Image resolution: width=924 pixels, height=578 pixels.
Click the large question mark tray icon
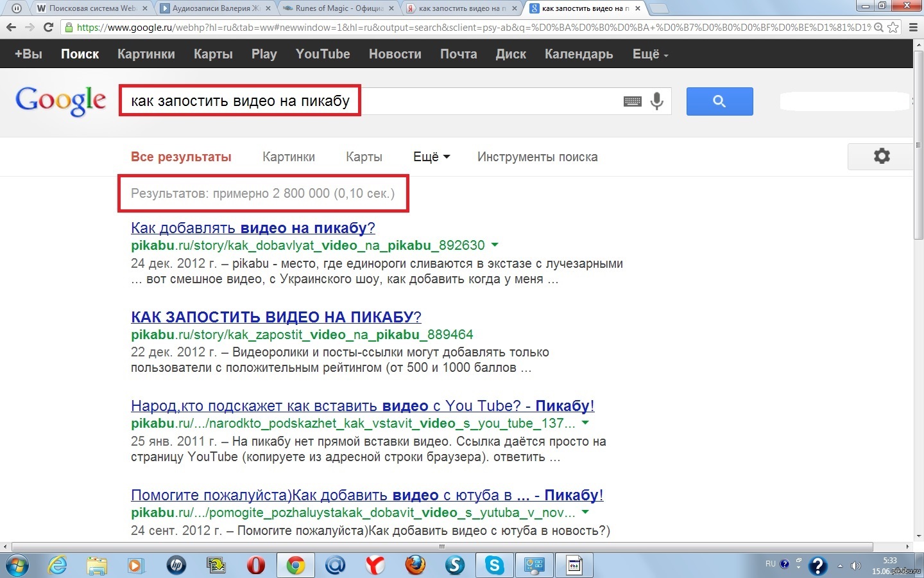point(818,566)
